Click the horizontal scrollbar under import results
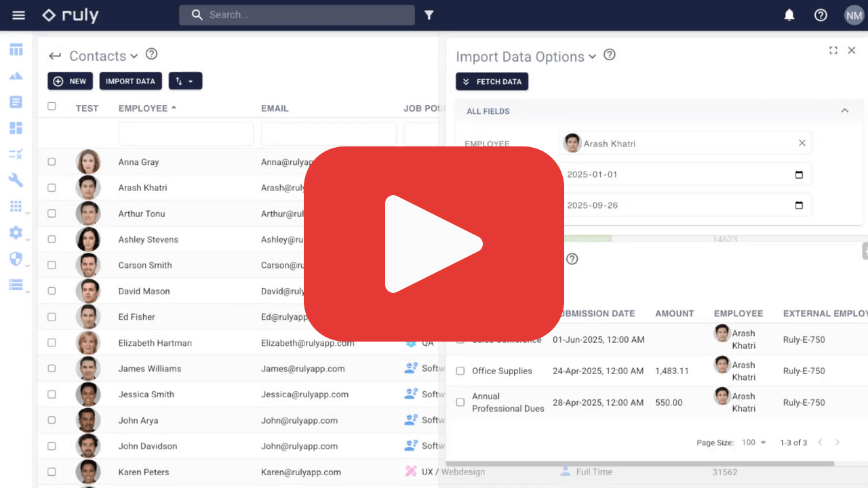The width and height of the screenshot is (868, 488). click(x=639, y=464)
